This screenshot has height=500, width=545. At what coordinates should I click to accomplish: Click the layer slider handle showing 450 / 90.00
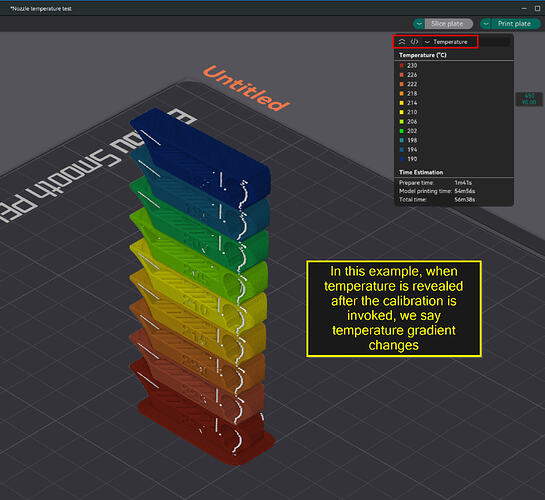click(529, 99)
